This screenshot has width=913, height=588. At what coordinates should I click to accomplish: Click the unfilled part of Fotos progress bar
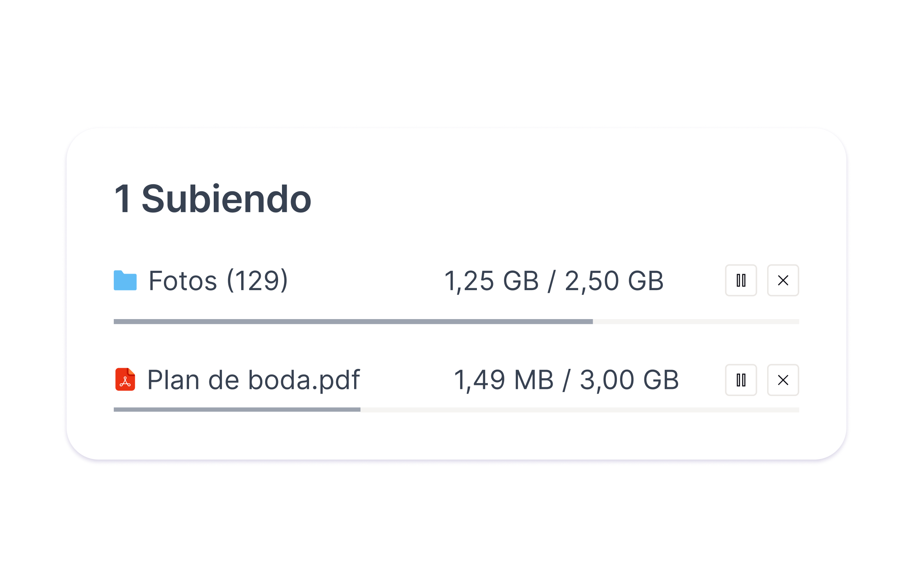(x=696, y=322)
